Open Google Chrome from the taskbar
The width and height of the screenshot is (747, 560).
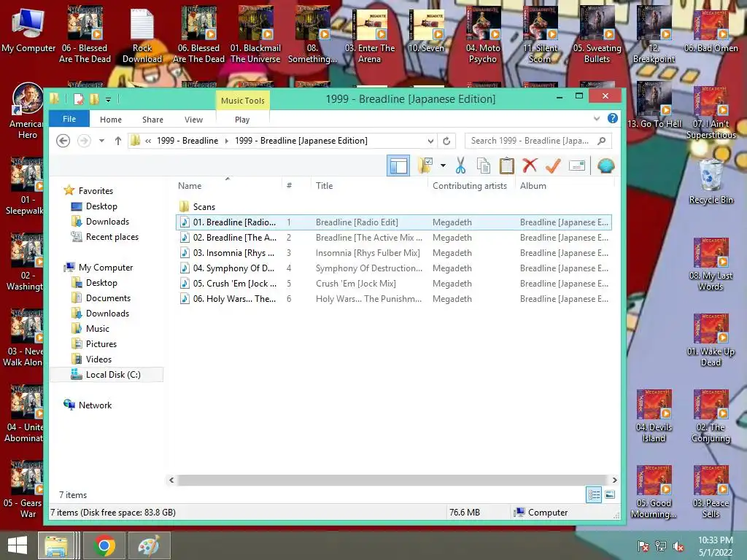(x=104, y=545)
